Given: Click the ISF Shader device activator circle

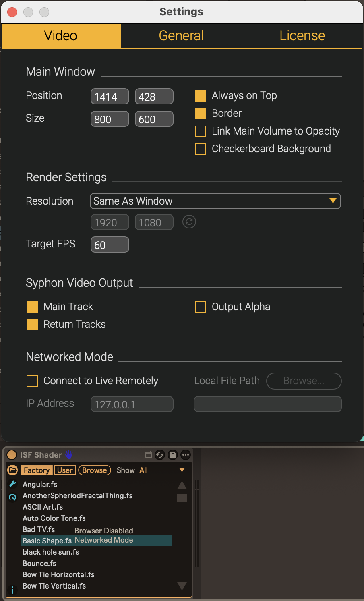Looking at the screenshot, I should point(12,455).
